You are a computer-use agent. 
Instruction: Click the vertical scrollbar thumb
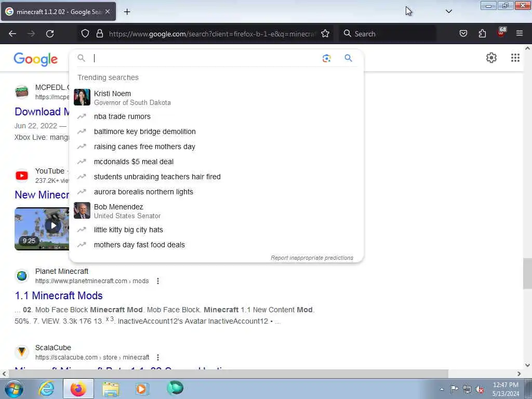[x=527, y=273]
